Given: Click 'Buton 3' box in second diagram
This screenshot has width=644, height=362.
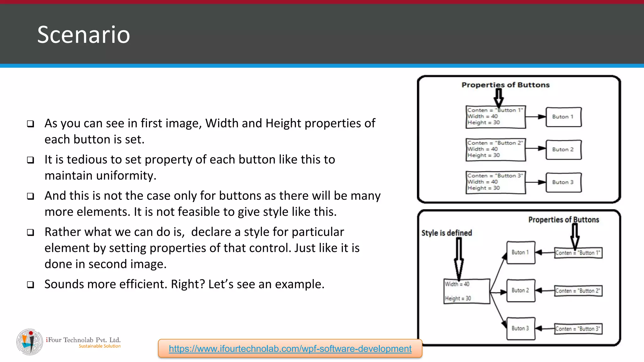Looking at the screenshot, I should pyautogui.click(x=521, y=328).
